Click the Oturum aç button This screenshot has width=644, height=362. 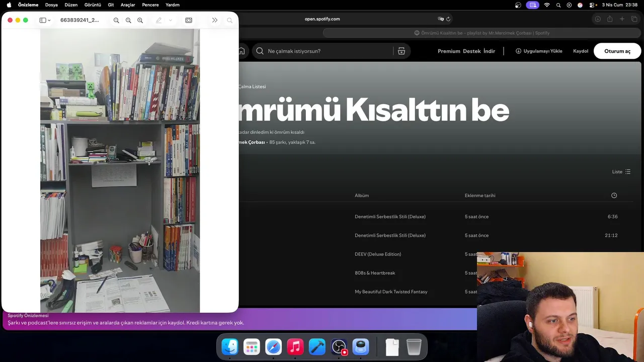[x=617, y=51]
